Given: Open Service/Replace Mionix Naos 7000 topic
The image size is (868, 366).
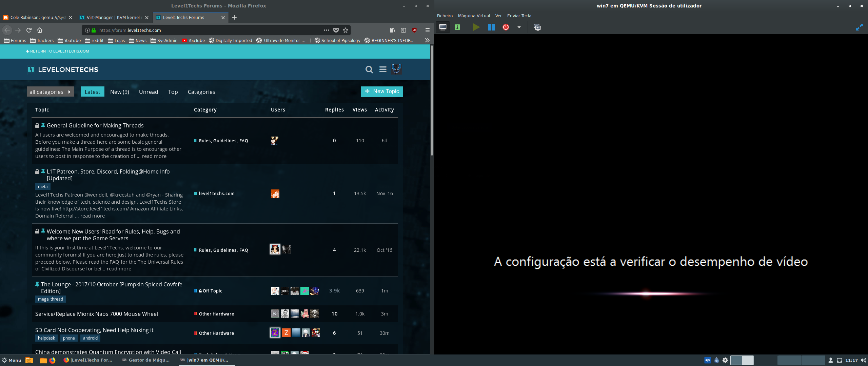Looking at the screenshot, I should pyautogui.click(x=97, y=314).
